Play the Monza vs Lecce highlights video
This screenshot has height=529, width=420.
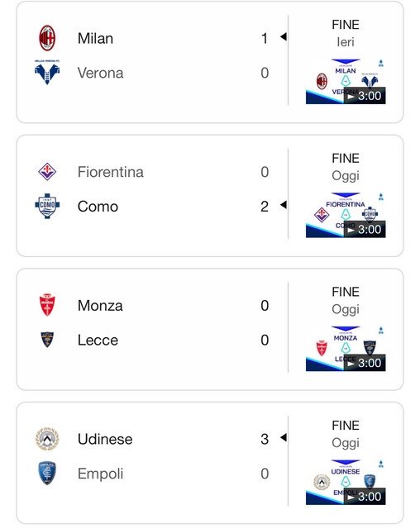346,349
